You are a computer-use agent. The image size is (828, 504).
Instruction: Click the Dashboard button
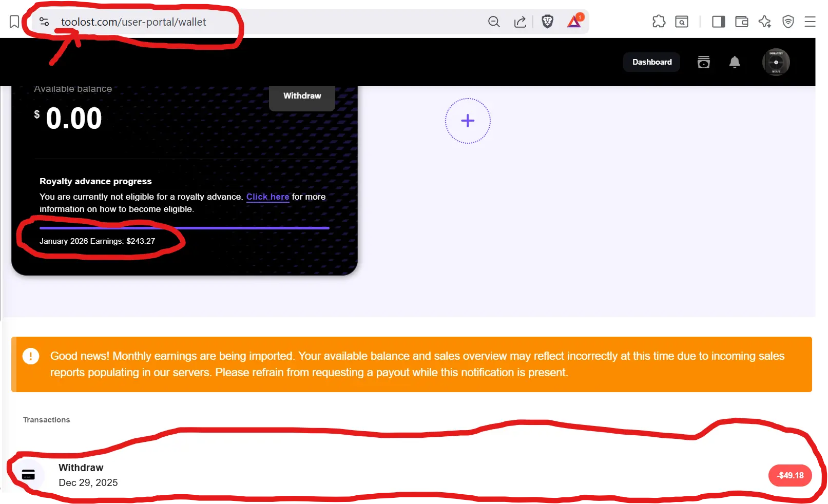(x=652, y=62)
